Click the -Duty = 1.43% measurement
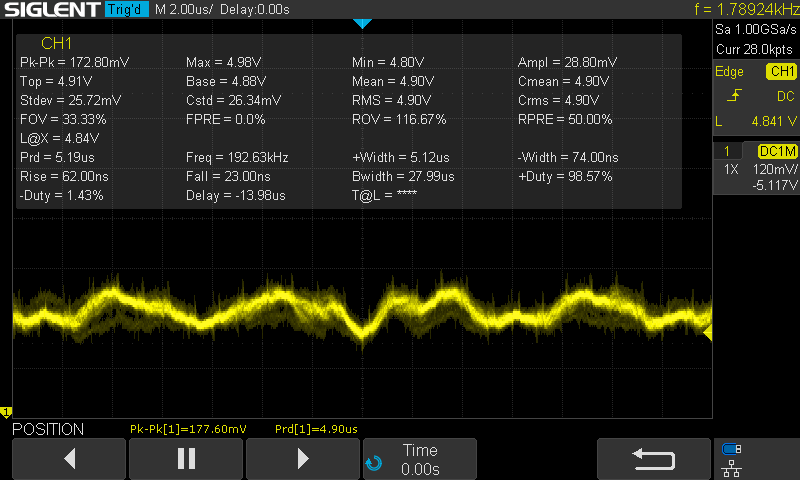 [61, 195]
